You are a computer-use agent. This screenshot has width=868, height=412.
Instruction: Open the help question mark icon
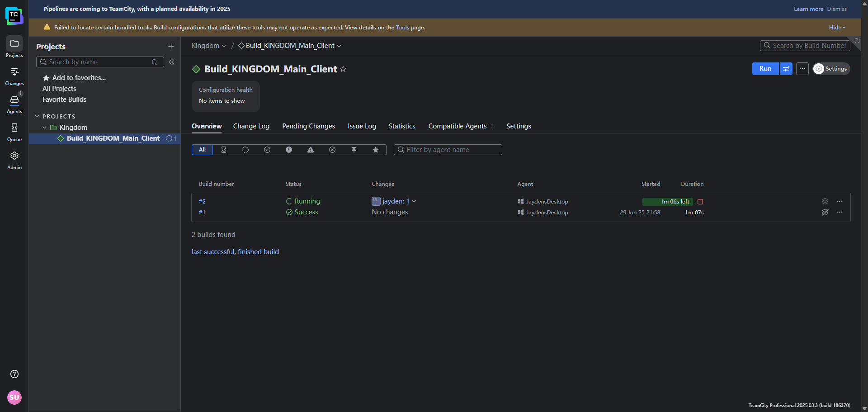click(14, 374)
